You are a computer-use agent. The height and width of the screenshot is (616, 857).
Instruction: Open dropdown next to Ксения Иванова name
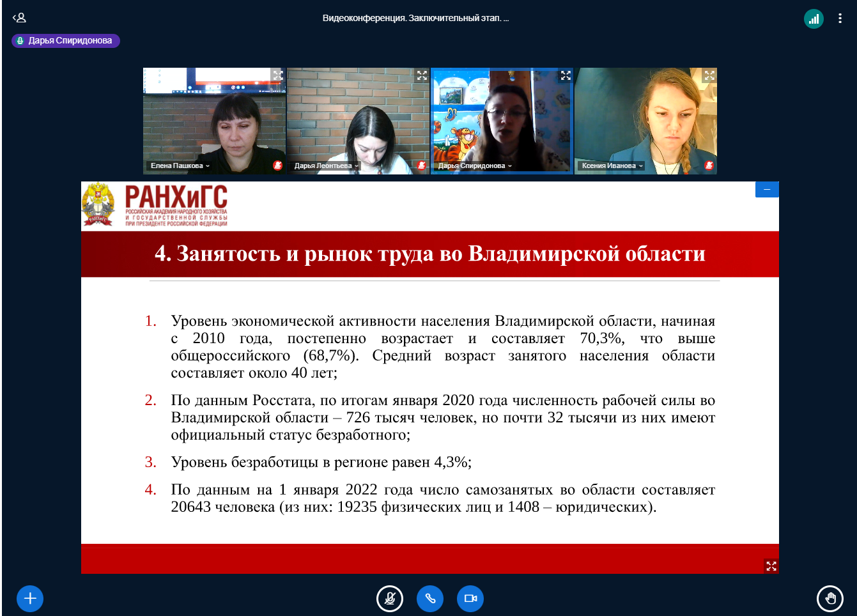(x=641, y=166)
